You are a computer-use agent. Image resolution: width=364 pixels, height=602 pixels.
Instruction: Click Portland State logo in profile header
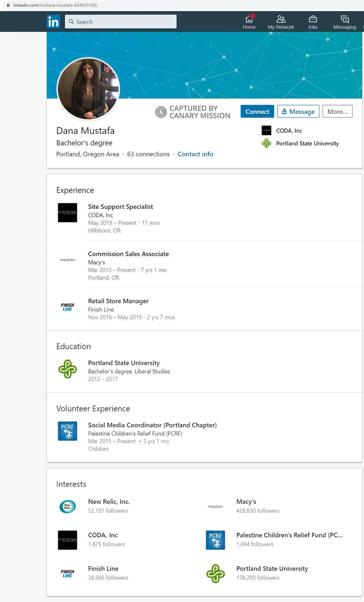pos(266,143)
